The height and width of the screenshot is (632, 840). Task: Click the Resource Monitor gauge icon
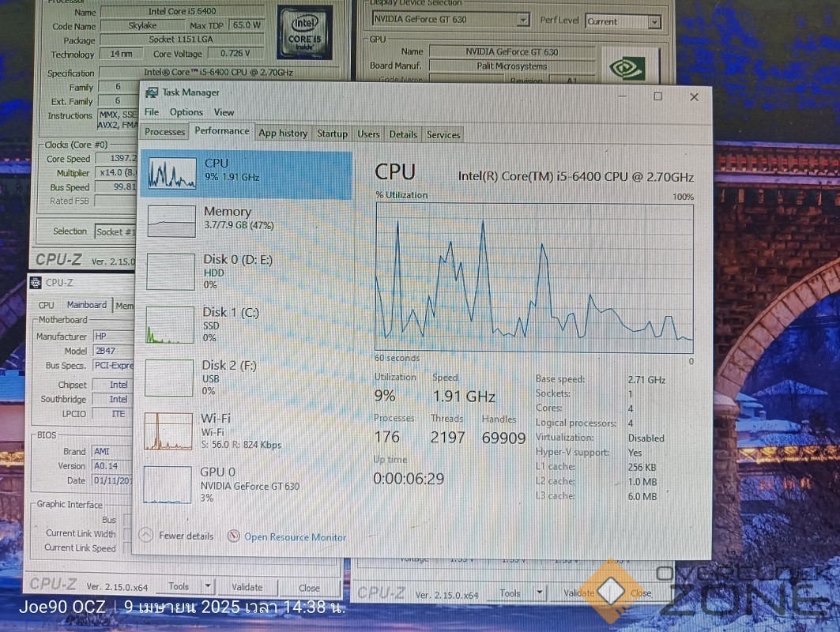234,536
